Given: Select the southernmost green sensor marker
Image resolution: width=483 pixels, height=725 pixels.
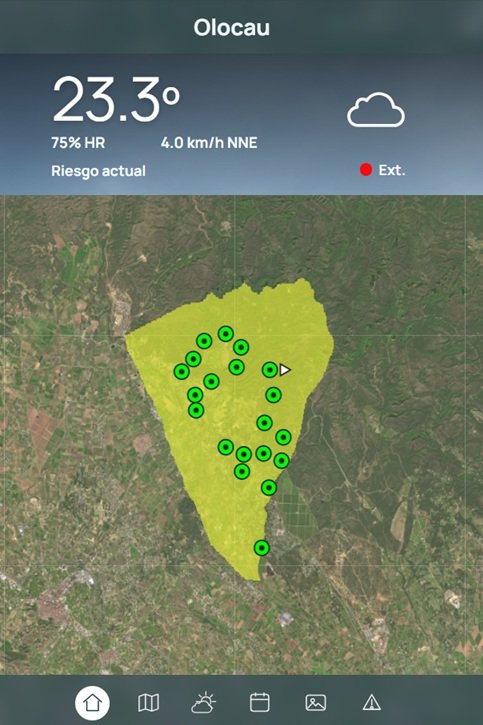Looking at the screenshot, I should pos(262,548).
